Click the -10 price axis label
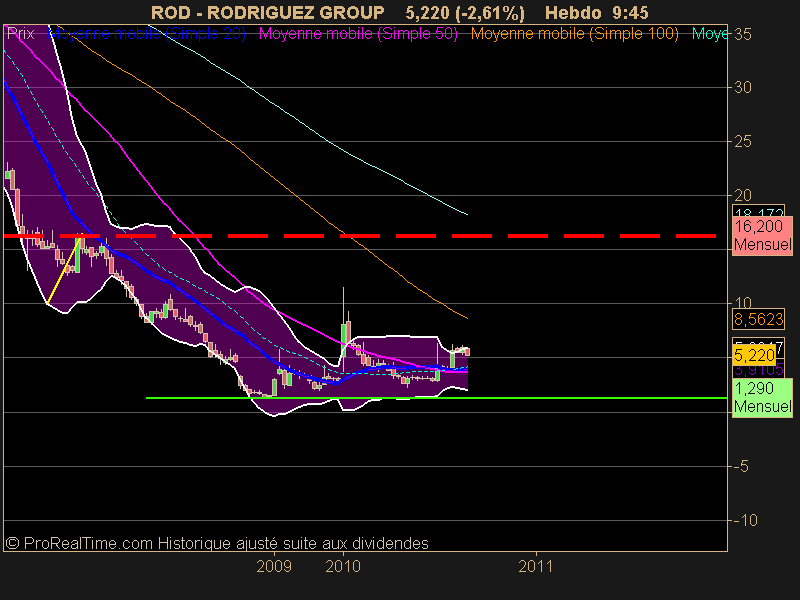This screenshot has width=800, height=600. pos(745,520)
